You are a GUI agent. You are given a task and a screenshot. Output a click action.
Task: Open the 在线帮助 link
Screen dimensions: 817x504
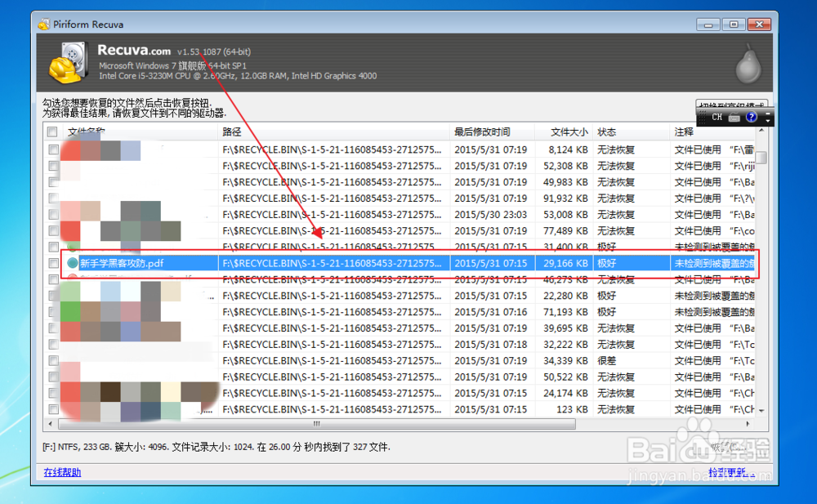coord(62,472)
